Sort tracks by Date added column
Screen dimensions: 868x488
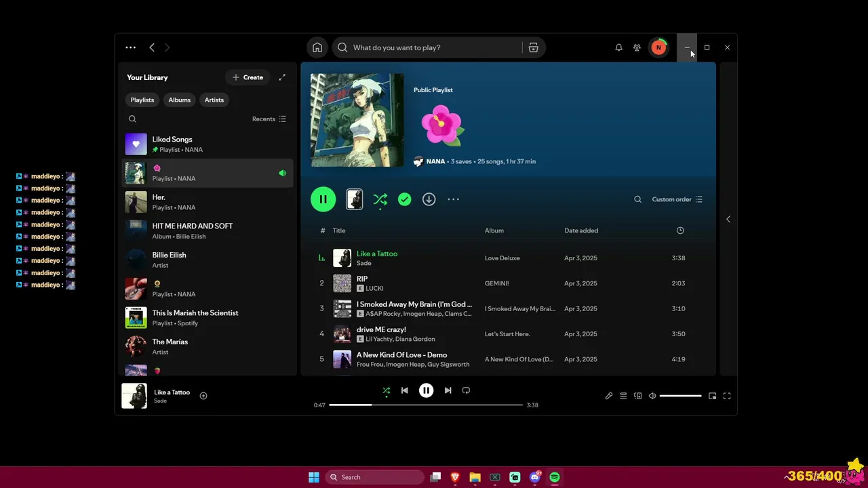click(581, 230)
